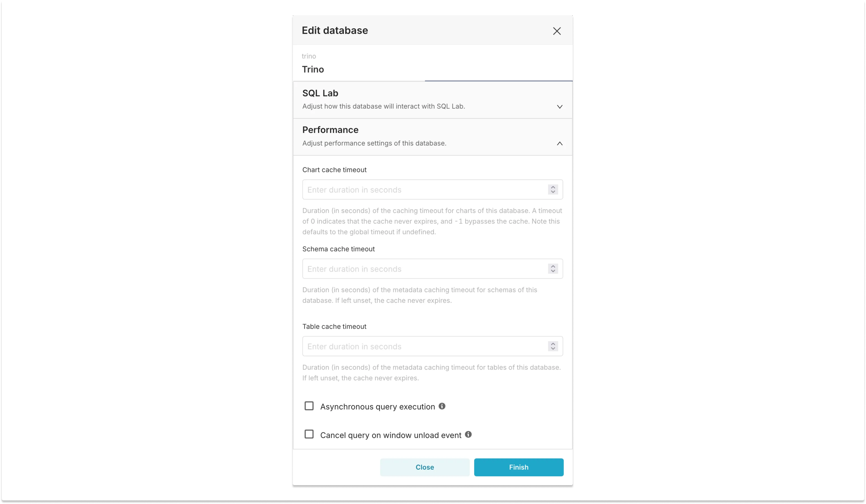
Task: Enable Asynchronous query execution
Action: pos(309,406)
